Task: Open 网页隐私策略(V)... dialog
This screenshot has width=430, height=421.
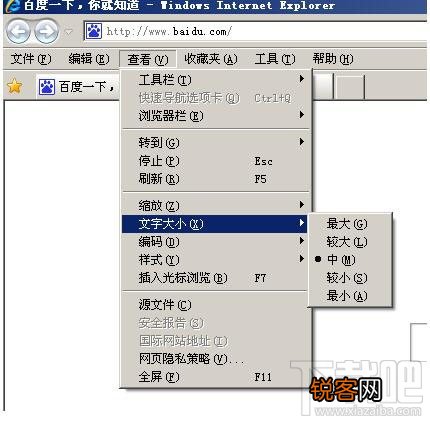Action: [215, 359]
